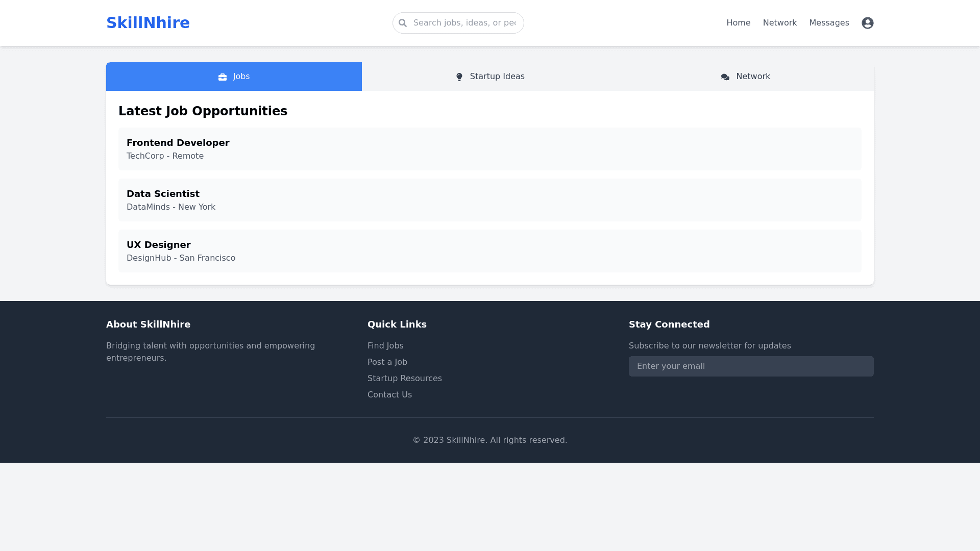This screenshot has width=980, height=551.
Task: Click the briefcase icon on Jobs tab
Action: pyautogui.click(x=223, y=77)
